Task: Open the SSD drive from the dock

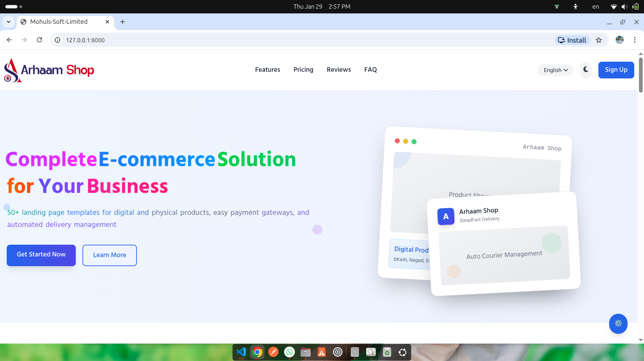Action: pos(355,352)
